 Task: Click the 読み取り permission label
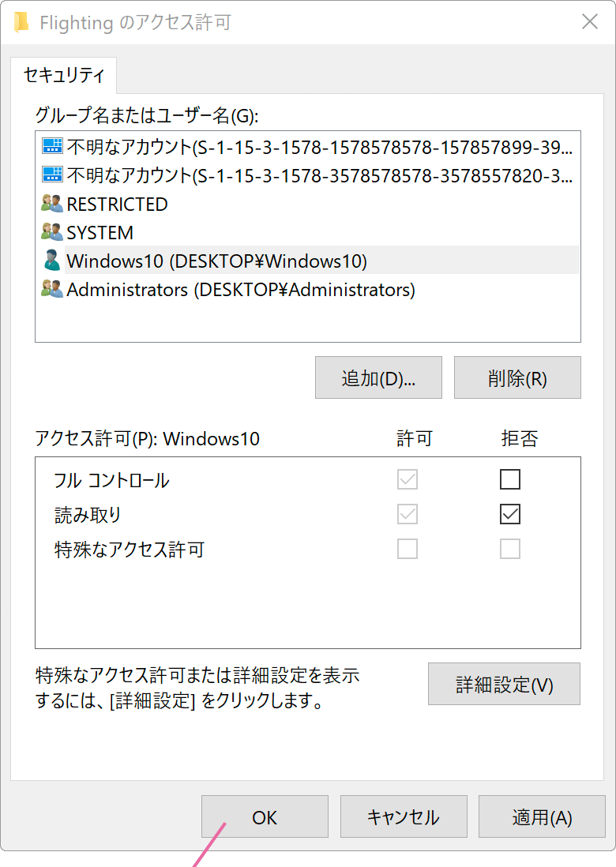(88, 515)
